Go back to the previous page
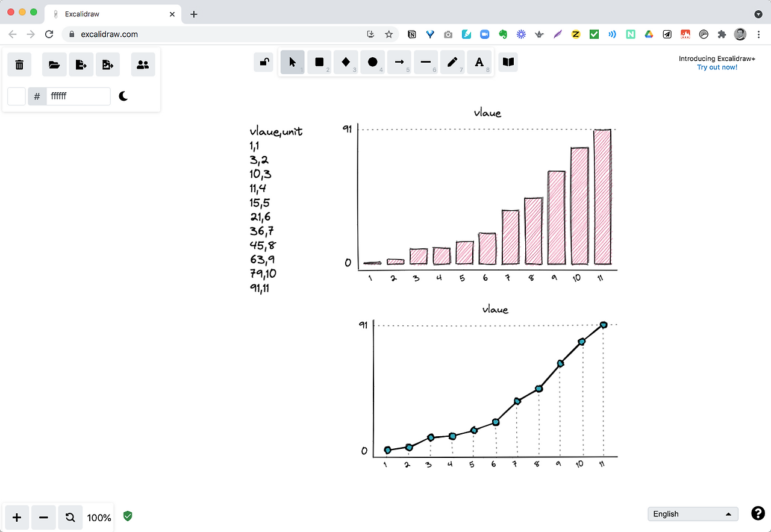This screenshot has width=771, height=532. click(13, 34)
